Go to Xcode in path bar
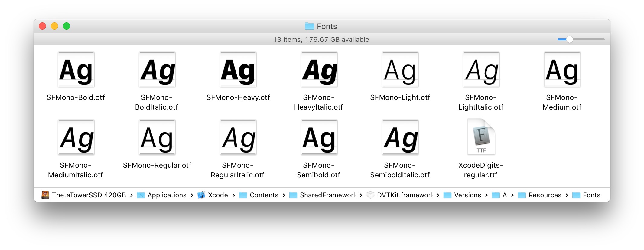644x250 pixels. (213, 195)
